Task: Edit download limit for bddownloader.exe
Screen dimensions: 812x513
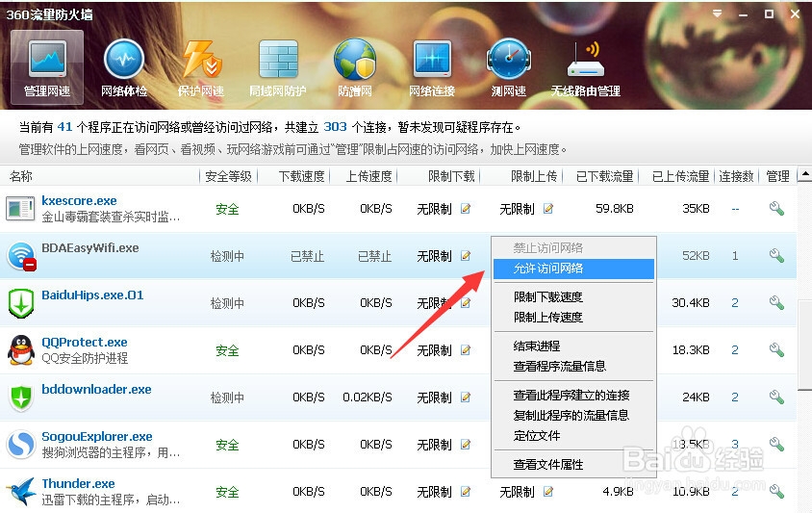Action: tap(466, 397)
